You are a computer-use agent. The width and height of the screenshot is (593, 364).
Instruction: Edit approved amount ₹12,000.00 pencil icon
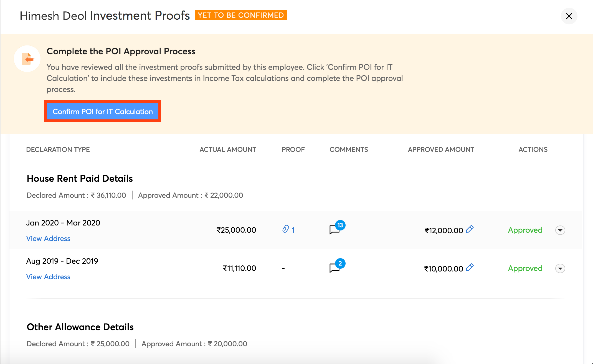pyautogui.click(x=470, y=229)
